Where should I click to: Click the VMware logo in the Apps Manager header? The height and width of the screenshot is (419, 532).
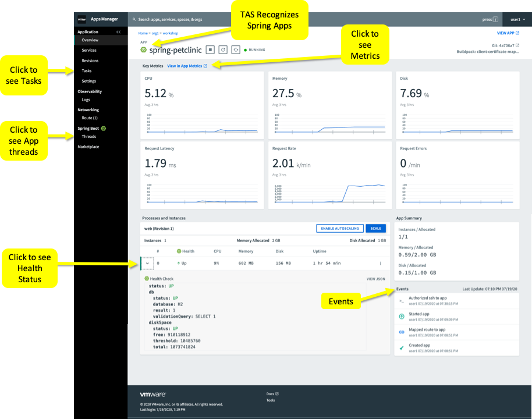click(81, 19)
